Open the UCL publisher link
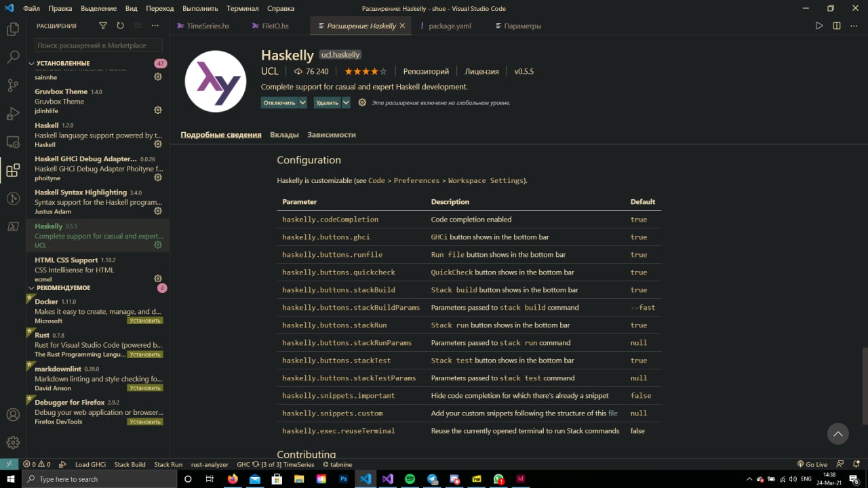The height and width of the screenshot is (488, 868). click(x=270, y=71)
